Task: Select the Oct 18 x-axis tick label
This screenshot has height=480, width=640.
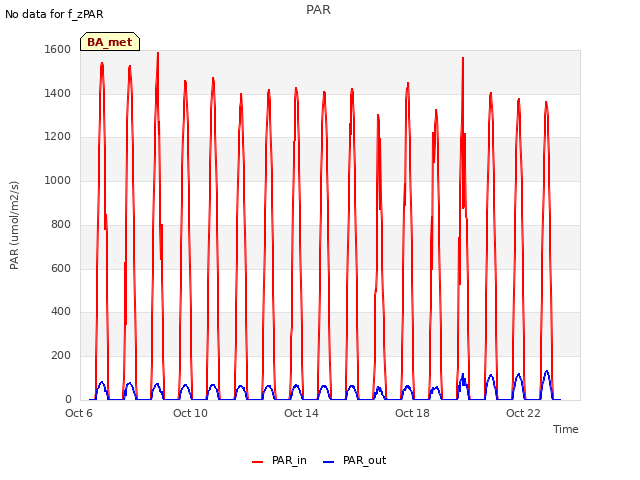Action: [412, 413]
